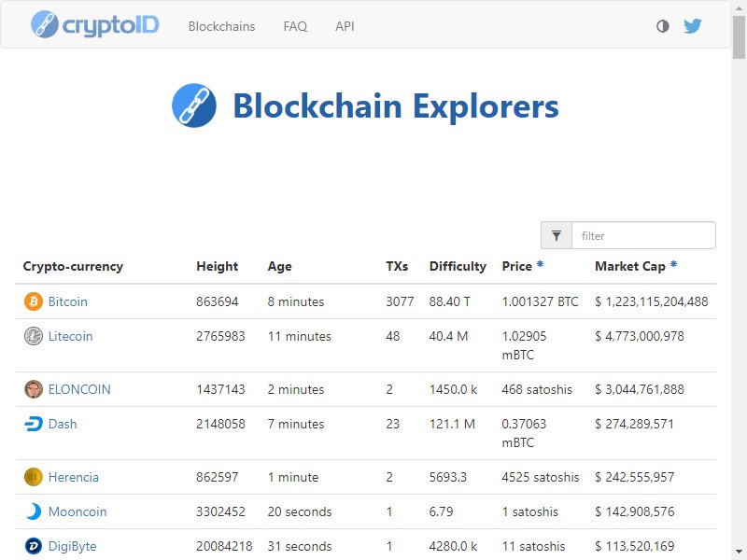747x560 pixels.
Task: Click the filter funnel icon
Action: tap(556, 235)
